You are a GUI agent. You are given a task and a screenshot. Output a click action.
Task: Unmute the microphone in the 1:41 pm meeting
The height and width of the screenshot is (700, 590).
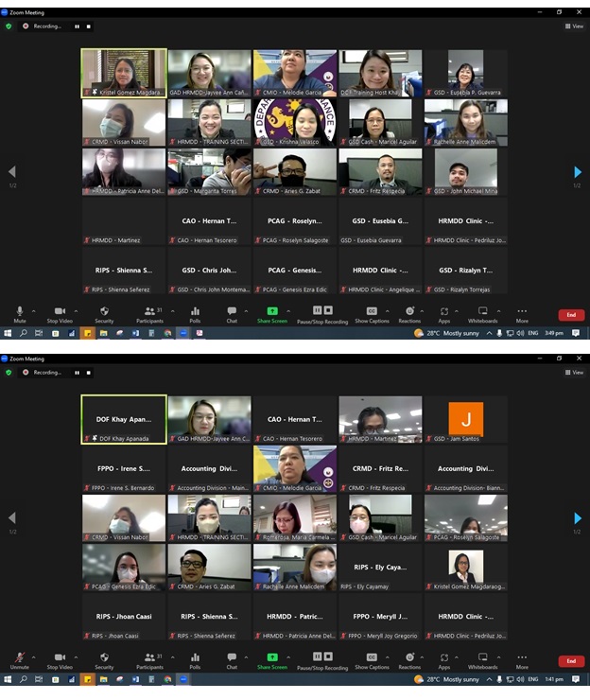19,660
